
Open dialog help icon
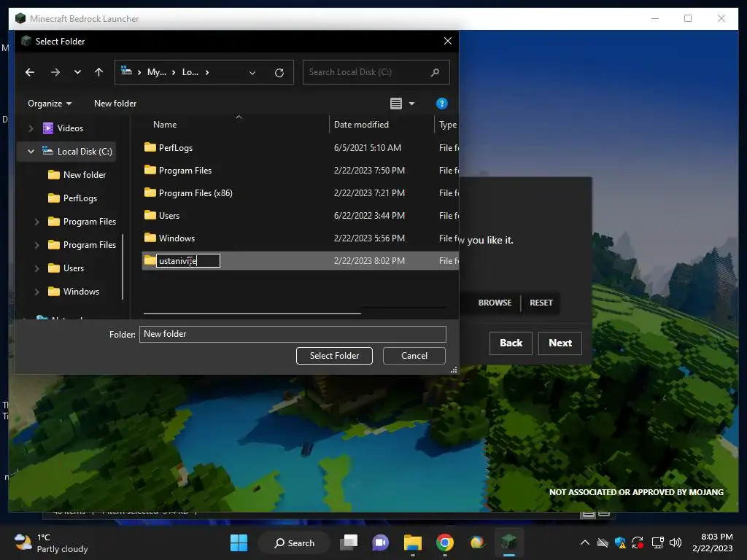(x=441, y=104)
